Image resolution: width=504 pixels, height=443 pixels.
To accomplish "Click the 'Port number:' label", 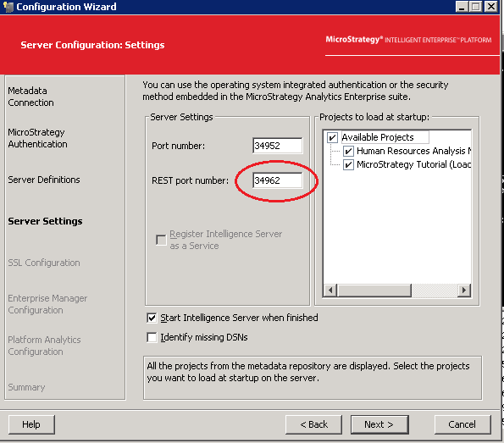I will 178,146.
